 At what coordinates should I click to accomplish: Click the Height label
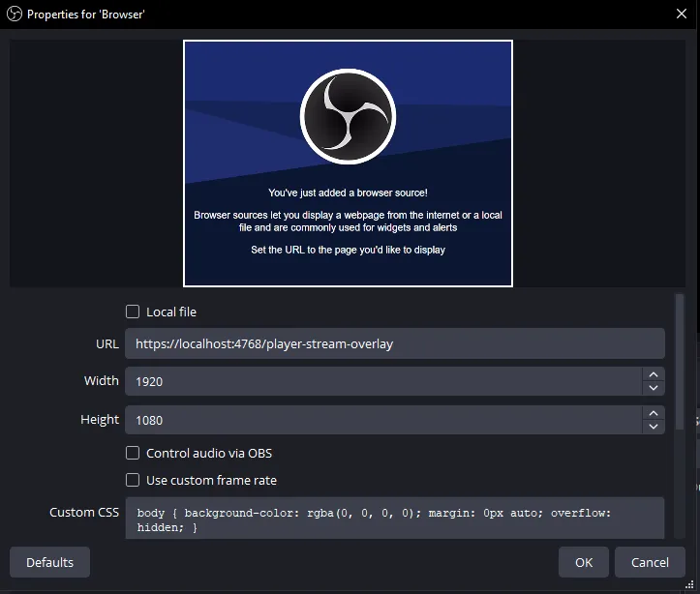[x=100, y=420]
